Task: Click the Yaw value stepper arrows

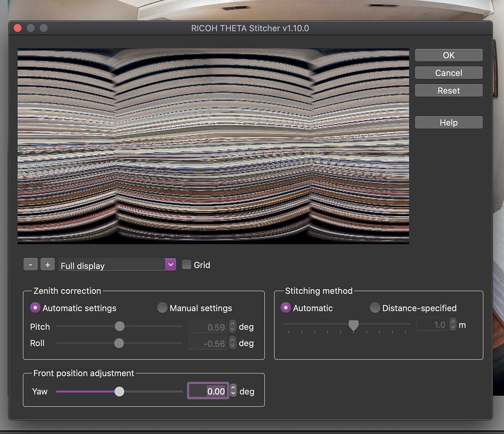Action: [233, 391]
